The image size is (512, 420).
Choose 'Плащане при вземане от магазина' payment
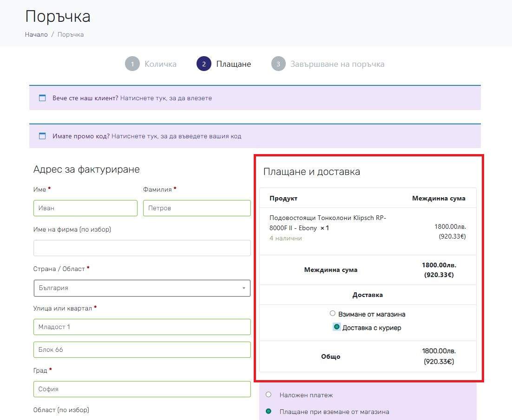coord(269,411)
